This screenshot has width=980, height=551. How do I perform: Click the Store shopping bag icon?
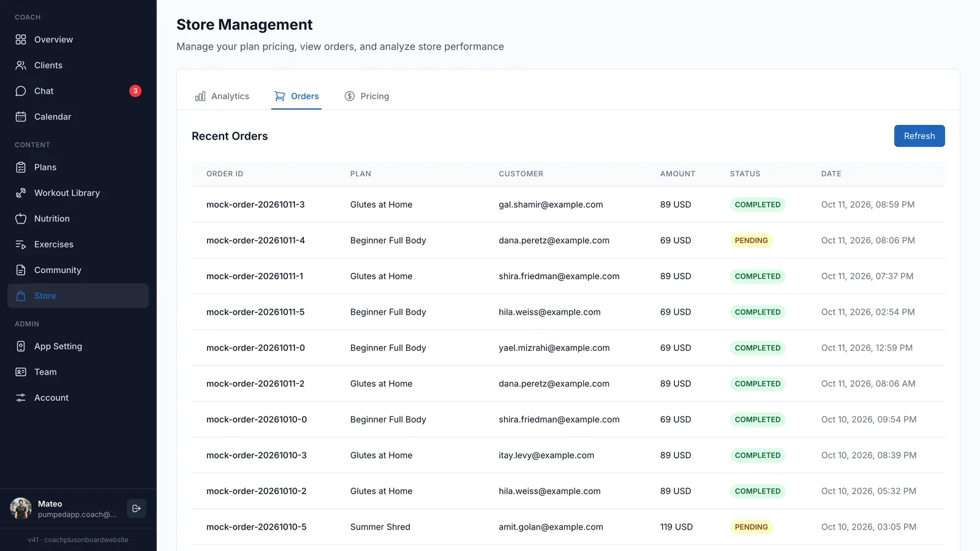tap(21, 296)
